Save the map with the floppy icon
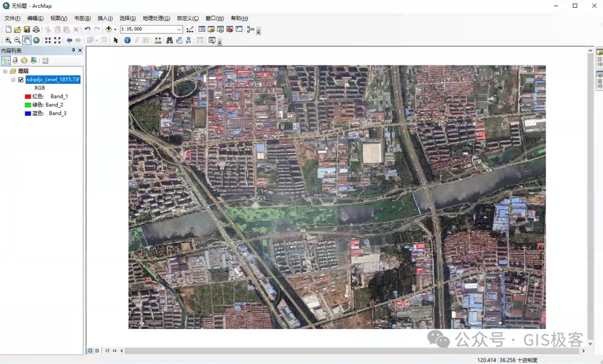Image resolution: width=603 pixels, height=364 pixels. [27, 29]
